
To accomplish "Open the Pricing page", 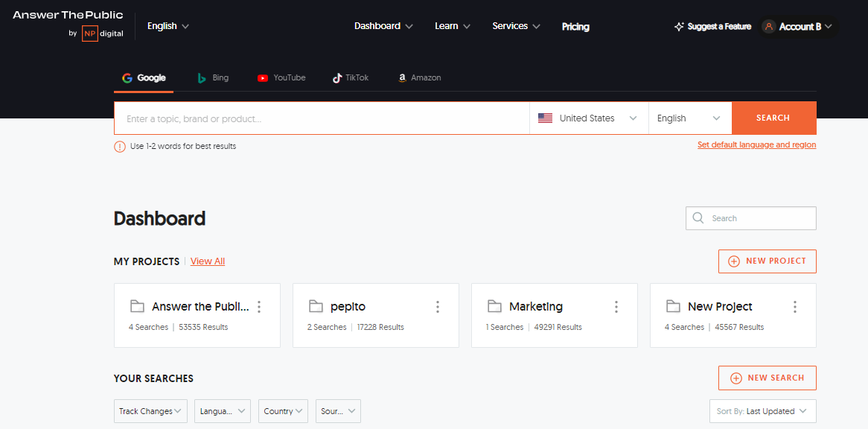I will (575, 27).
